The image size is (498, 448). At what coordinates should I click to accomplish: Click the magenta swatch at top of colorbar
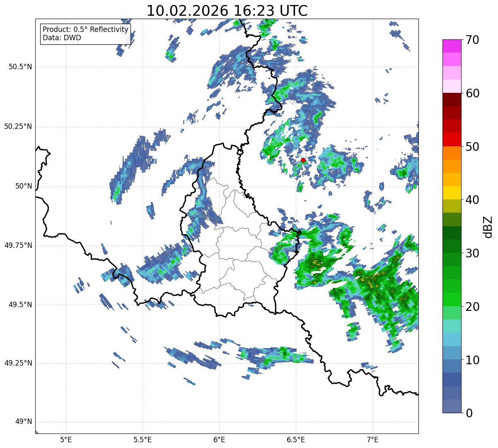pos(452,46)
